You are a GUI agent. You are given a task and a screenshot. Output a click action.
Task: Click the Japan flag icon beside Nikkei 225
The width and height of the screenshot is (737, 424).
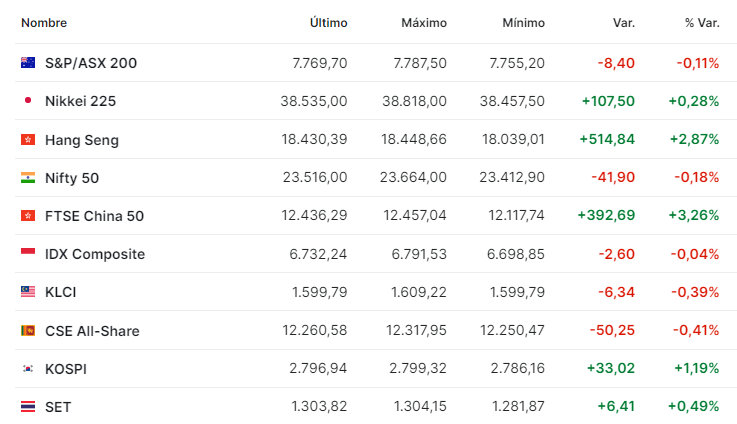coord(28,101)
